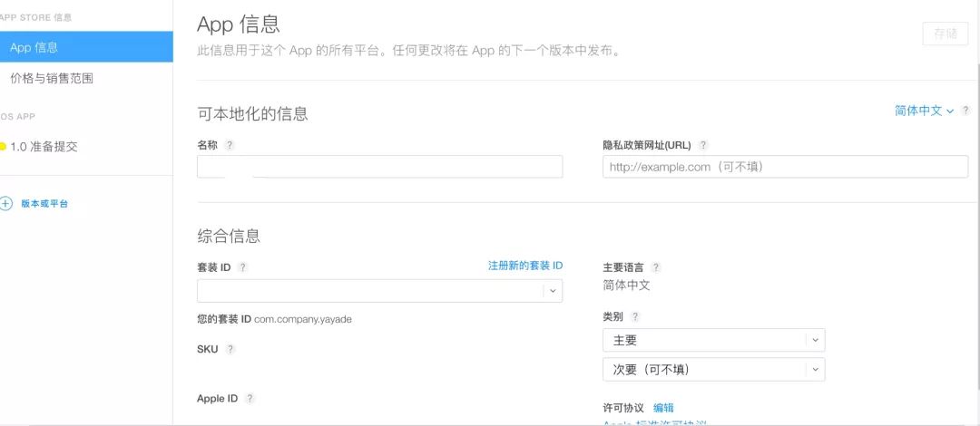Screen dimensions: 980x426
Task: Click the 存储 save button
Action: pyautogui.click(x=945, y=34)
